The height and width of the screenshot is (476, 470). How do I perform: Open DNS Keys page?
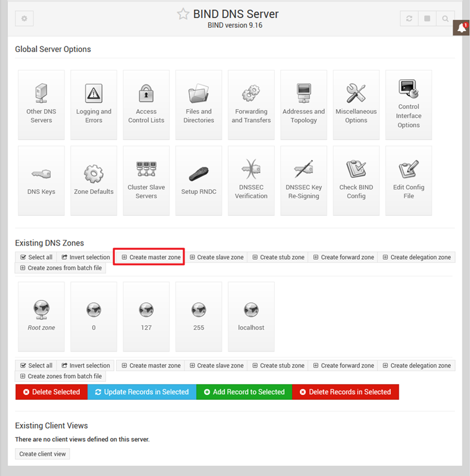click(x=42, y=180)
